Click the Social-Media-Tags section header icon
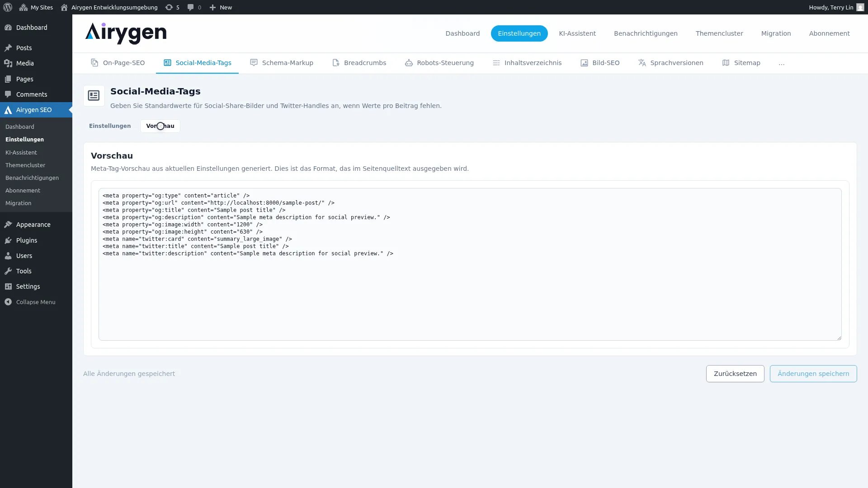This screenshot has height=488, width=868. [x=94, y=96]
